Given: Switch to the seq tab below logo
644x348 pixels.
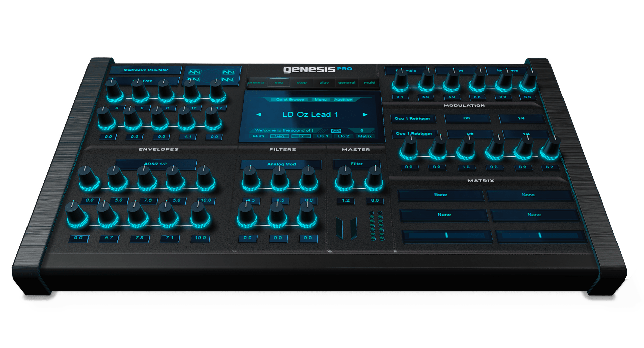Looking at the screenshot, I should (279, 82).
